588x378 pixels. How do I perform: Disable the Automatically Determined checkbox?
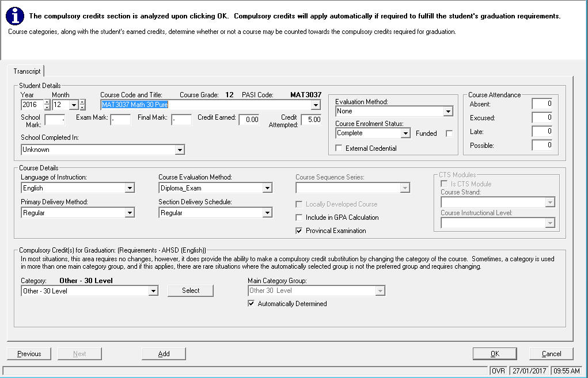251,304
